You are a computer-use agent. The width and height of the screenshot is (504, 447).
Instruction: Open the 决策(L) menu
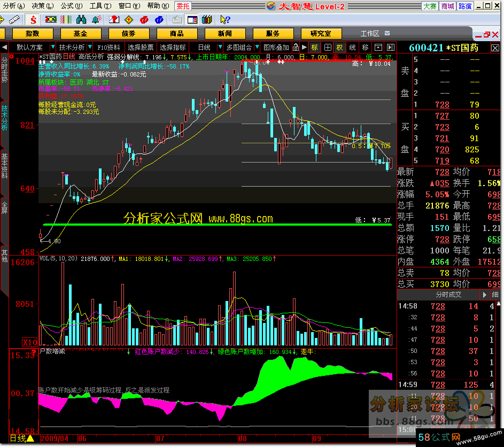(x=42, y=6)
